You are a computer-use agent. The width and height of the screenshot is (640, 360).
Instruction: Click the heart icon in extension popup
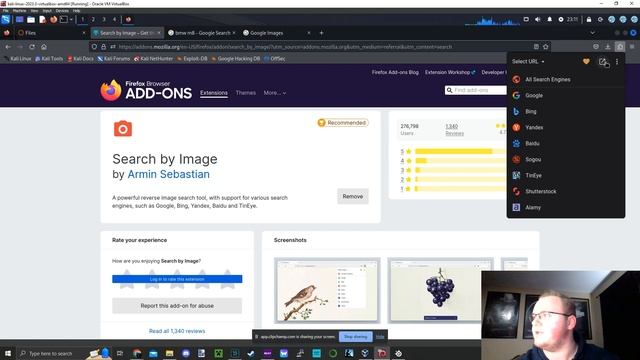click(x=586, y=62)
